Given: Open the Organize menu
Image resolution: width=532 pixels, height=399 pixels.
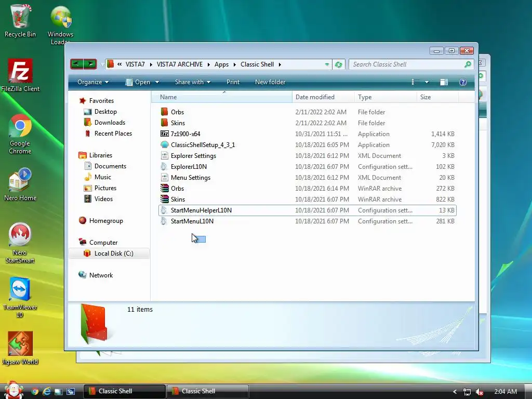Looking at the screenshot, I should 92,82.
